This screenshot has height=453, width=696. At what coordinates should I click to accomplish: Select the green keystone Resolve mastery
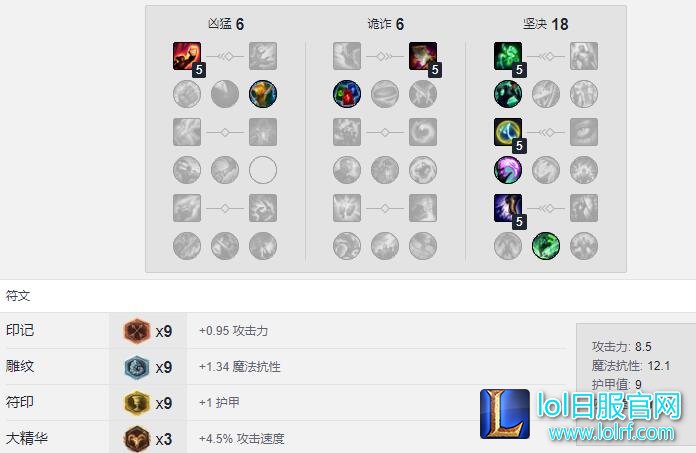coord(546,246)
